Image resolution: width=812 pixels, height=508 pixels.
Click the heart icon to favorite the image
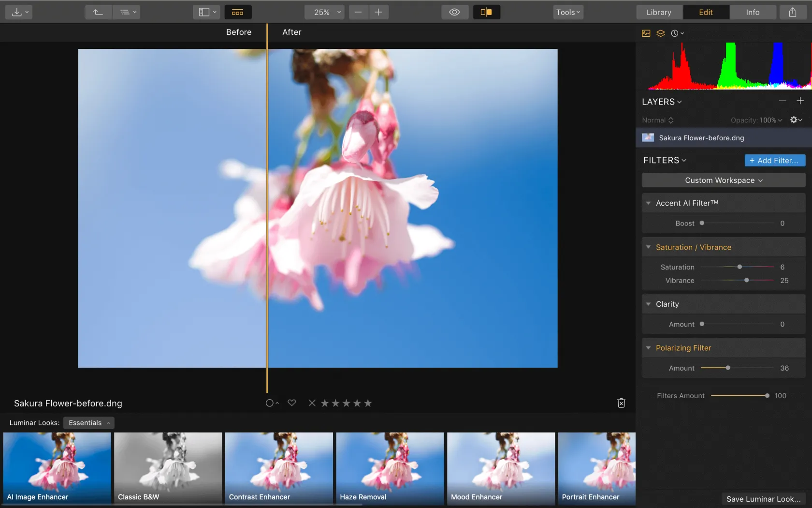point(291,403)
